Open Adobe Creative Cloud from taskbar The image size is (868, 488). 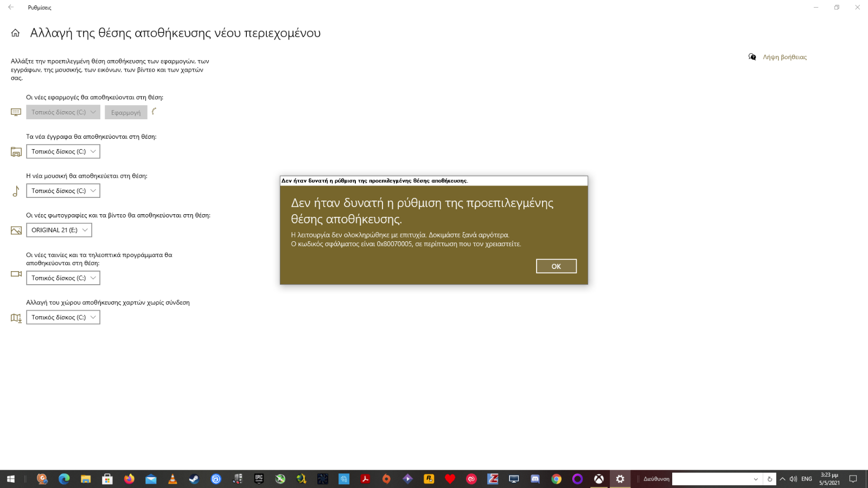click(471, 479)
